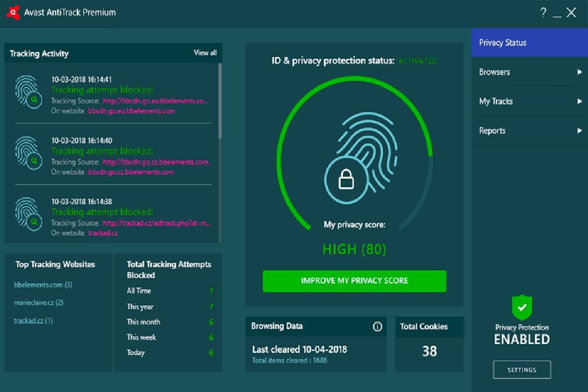Image resolution: width=588 pixels, height=392 pixels.
Task: Click the fingerprint icon on the first blocked attempt
Action: (29, 90)
